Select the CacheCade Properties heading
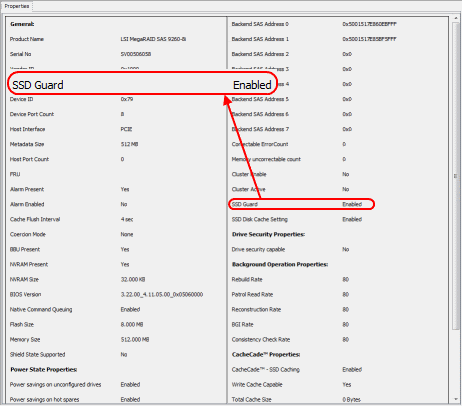 (266, 354)
